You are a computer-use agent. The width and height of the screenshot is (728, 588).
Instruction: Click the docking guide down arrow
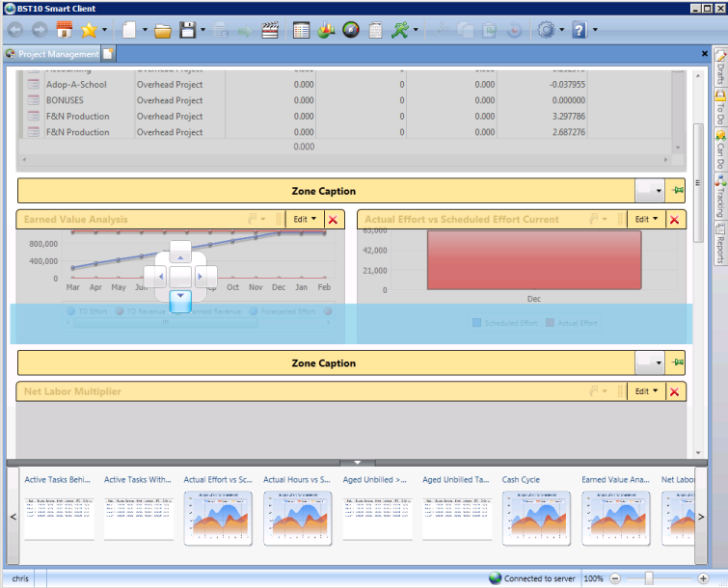click(180, 300)
